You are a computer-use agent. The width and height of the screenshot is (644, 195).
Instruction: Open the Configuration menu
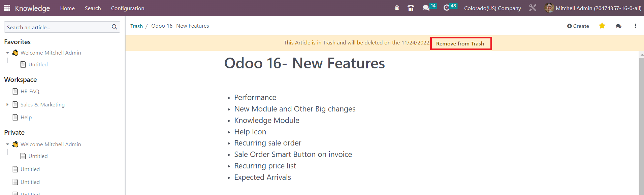(128, 8)
